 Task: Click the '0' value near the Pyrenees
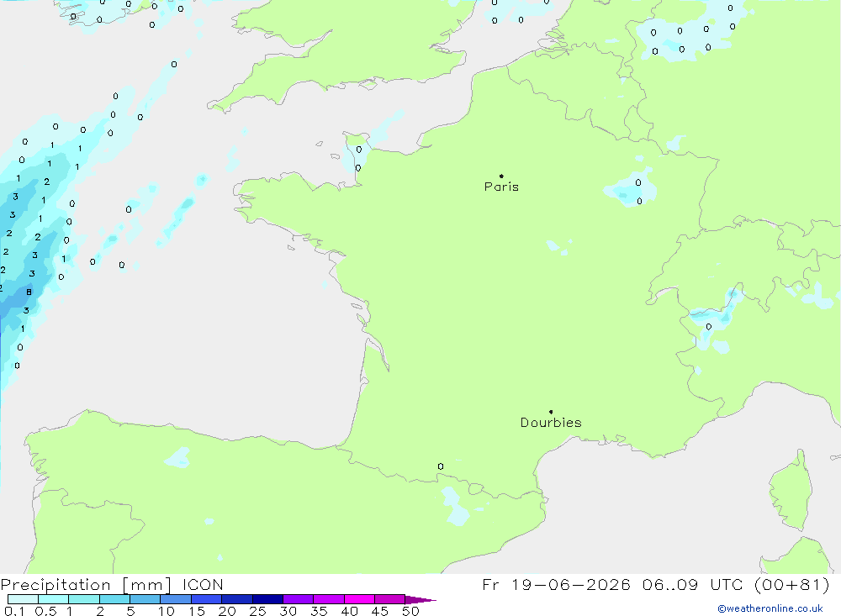[441, 466]
